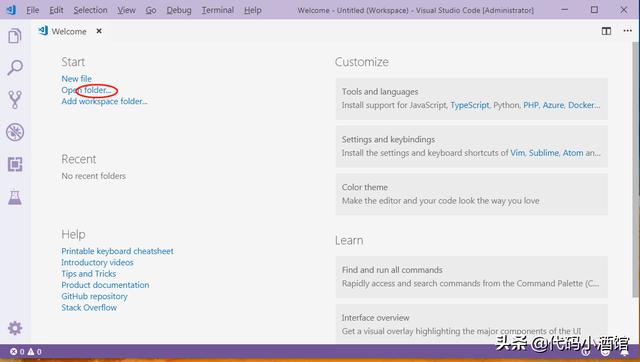Open the Debug view in activity bar
Viewport: 640px width, 362px height.
click(x=15, y=132)
